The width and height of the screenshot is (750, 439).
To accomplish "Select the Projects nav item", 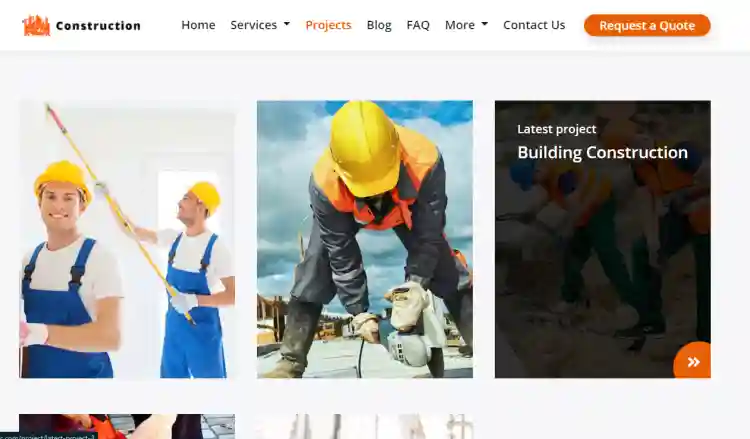I will point(328,25).
